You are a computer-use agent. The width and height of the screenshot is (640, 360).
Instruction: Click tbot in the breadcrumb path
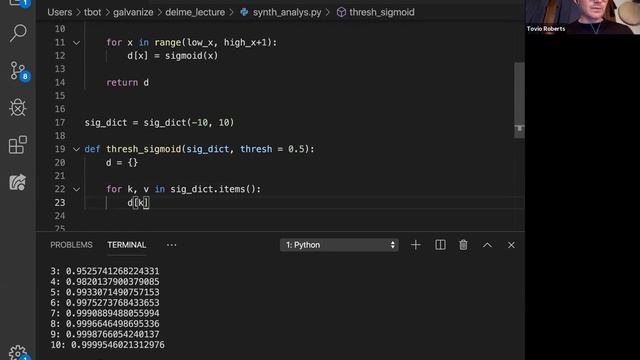92,12
